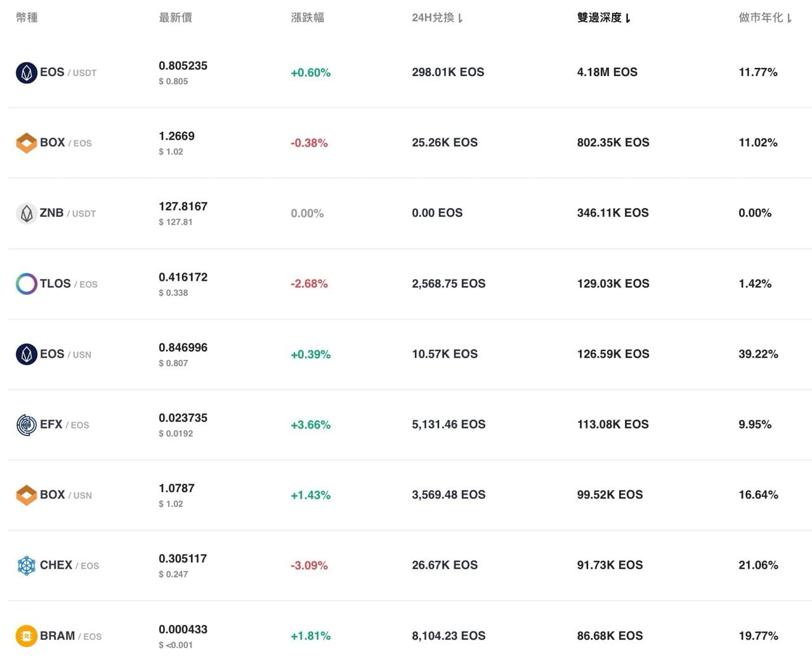The height and width of the screenshot is (658, 812).
Task: Open the TLOS/EOS pair details
Action: 68,283
